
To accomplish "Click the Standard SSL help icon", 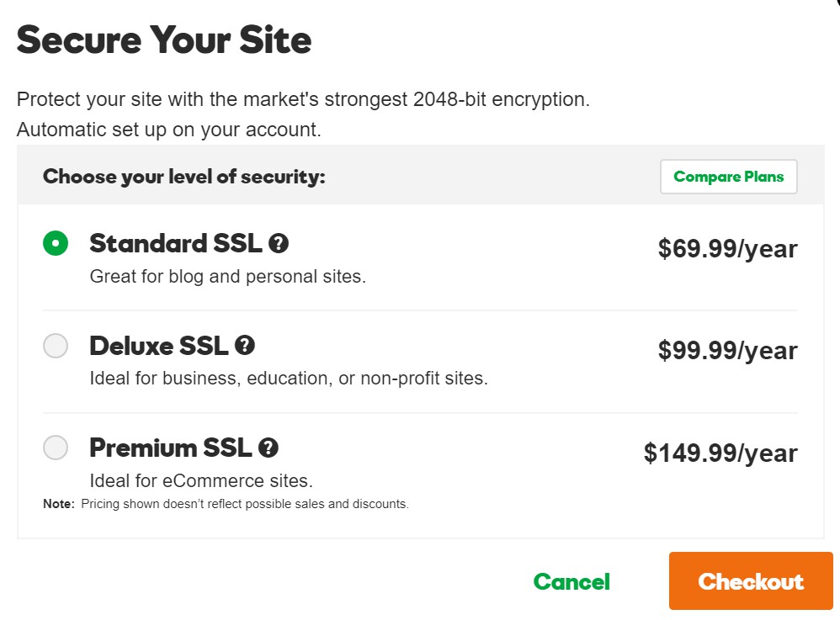I will tap(279, 243).
